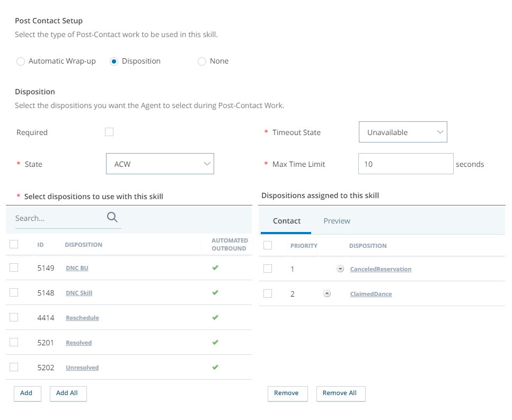
Task: Open the ClaimedDance link
Action: 371,294
